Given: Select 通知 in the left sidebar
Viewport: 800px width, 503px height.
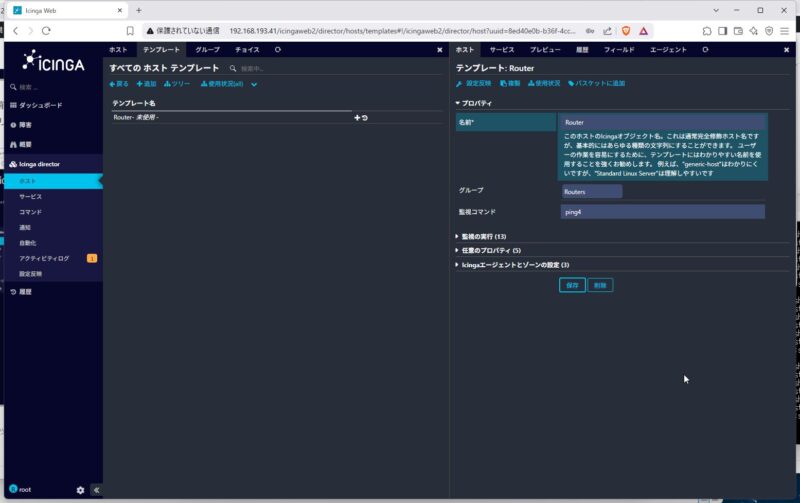Looking at the screenshot, I should click(25, 228).
